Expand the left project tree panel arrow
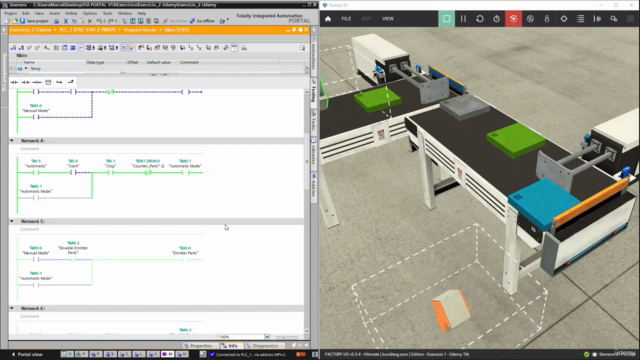640x360 pixels. (4, 30)
